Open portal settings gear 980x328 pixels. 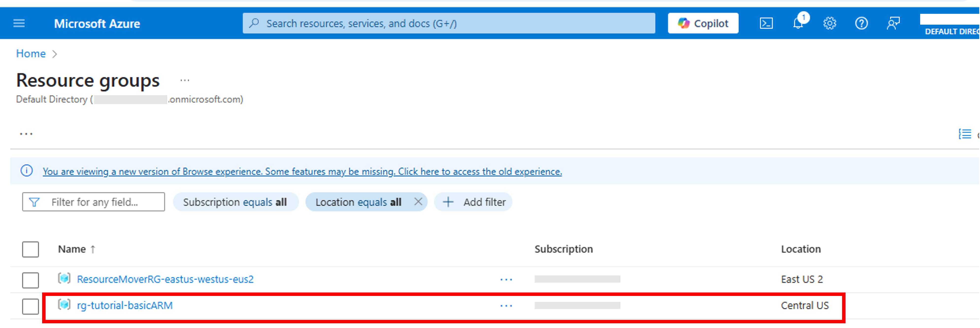[x=829, y=24]
